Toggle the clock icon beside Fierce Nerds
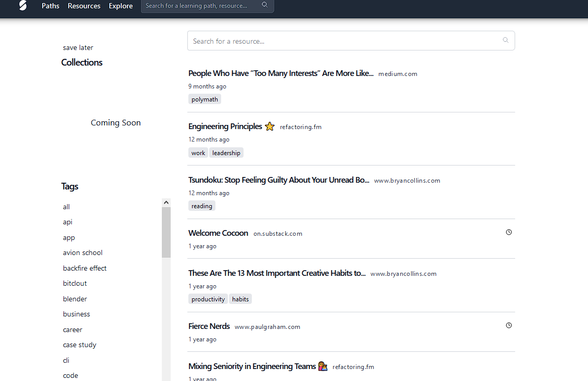588x381 pixels. click(x=508, y=325)
